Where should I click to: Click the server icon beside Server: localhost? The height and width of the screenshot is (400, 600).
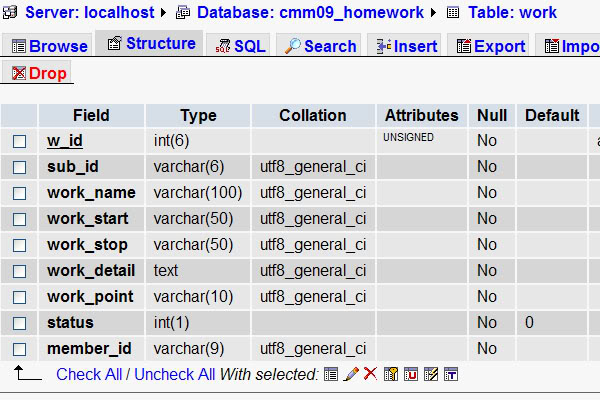click(10, 12)
